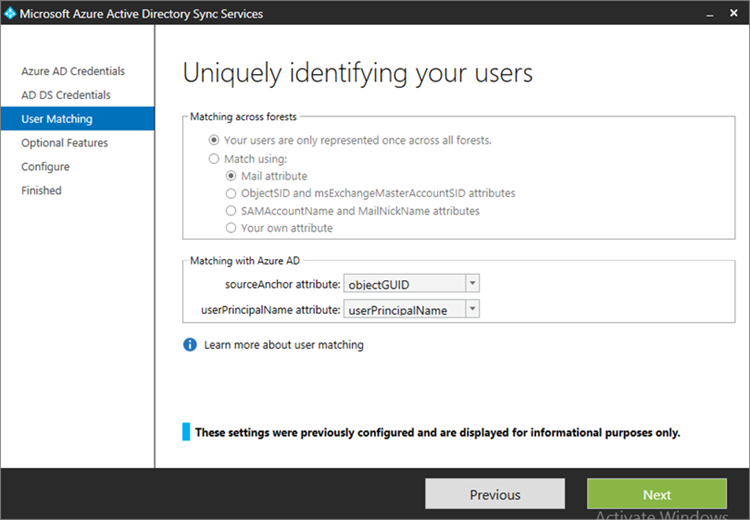Minimize the Sync Services window
Screen dimensions: 750x520
pyautogui.click(x=710, y=14)
